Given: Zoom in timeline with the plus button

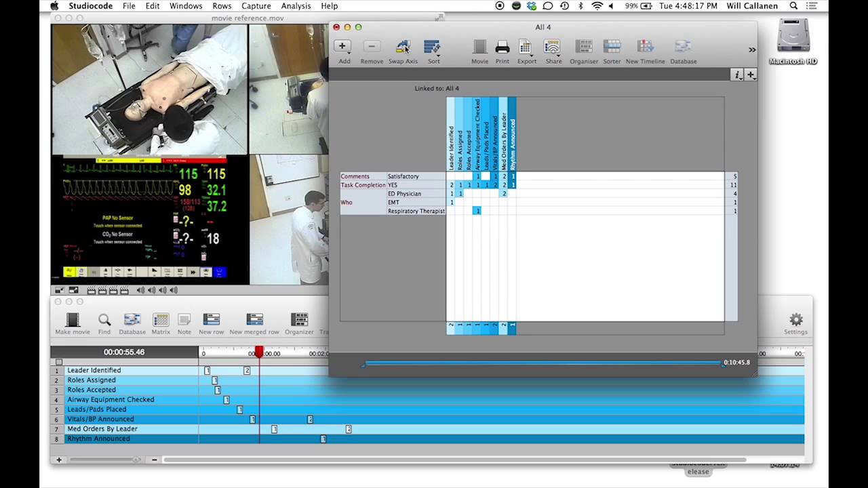Looking at the screenshot, I should tap(59, 460).
